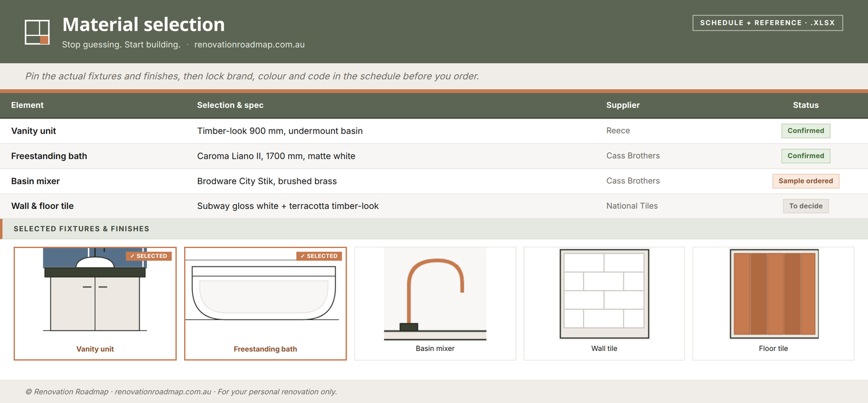Select the Floor tile illustration card

tap(774, 304)
